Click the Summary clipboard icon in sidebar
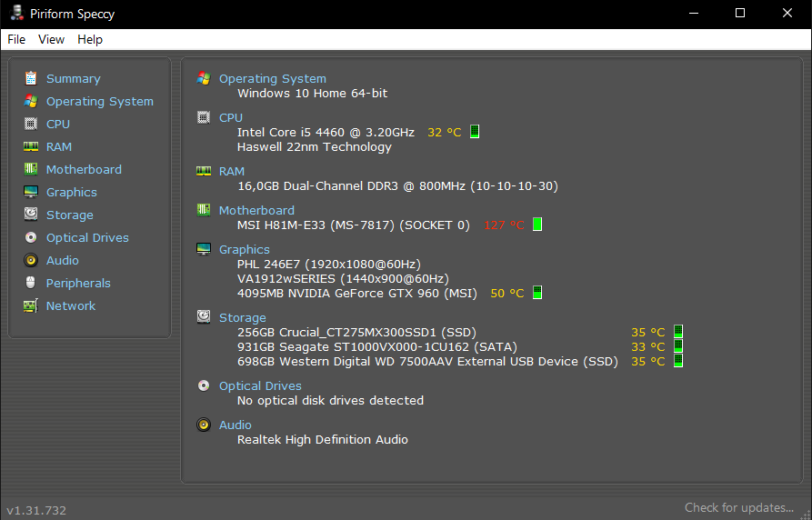Viewport: 812px width, 520px height. 31,78
